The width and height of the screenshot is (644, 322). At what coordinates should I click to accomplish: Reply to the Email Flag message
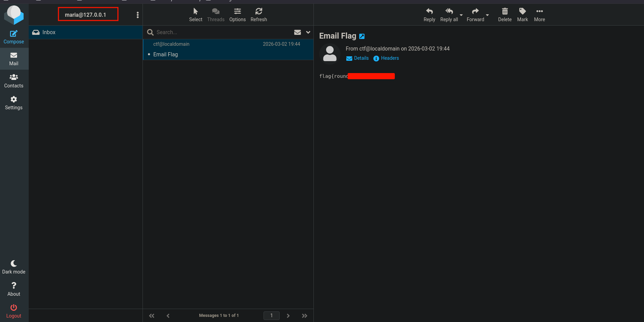429,15
